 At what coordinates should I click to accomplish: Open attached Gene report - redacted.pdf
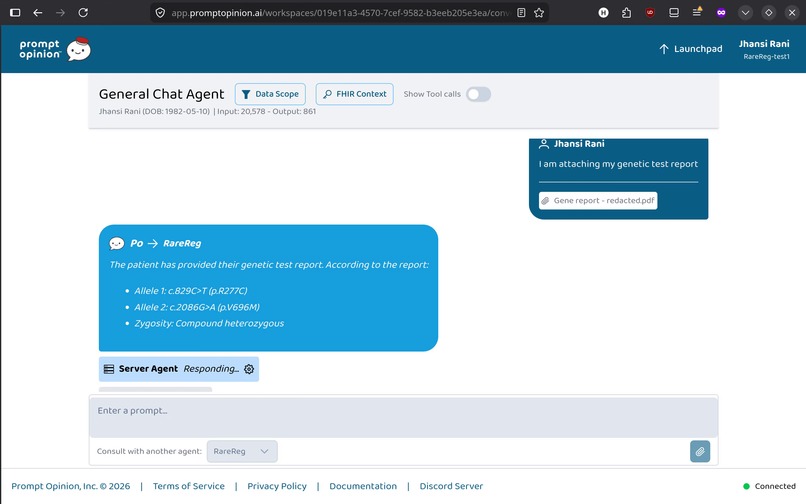(x=598, y=201)
